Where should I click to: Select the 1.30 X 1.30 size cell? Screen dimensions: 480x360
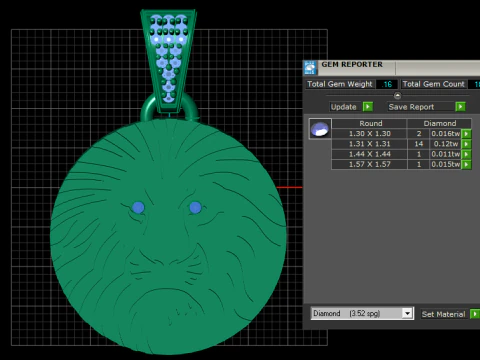(x=369, y=134)
